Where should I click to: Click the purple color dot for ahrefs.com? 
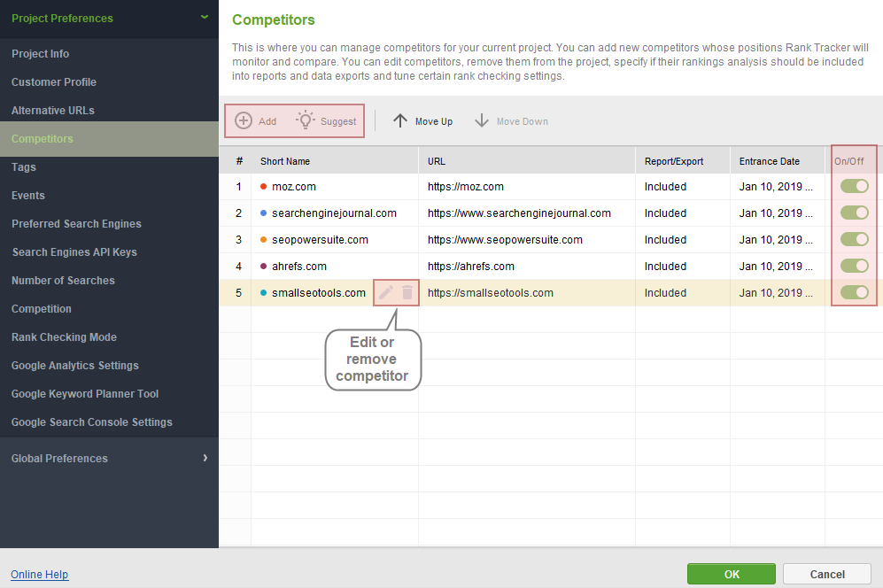[x=263, y=266]
